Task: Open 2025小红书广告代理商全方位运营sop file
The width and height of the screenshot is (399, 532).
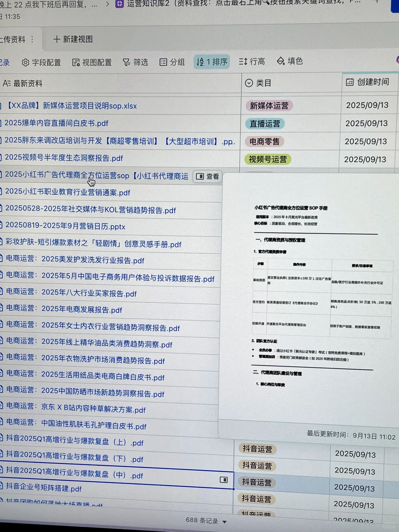Action: [x=96, y=175]
